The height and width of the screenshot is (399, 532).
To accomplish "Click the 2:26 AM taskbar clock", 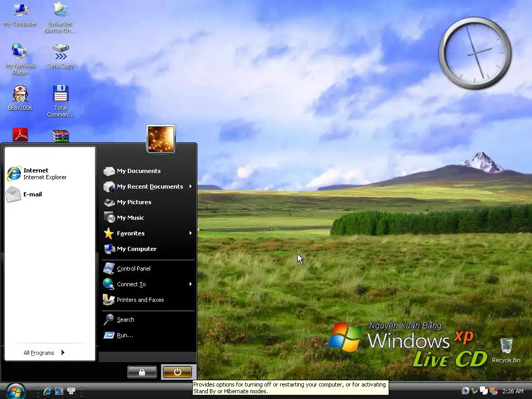I will click(513, 391).
